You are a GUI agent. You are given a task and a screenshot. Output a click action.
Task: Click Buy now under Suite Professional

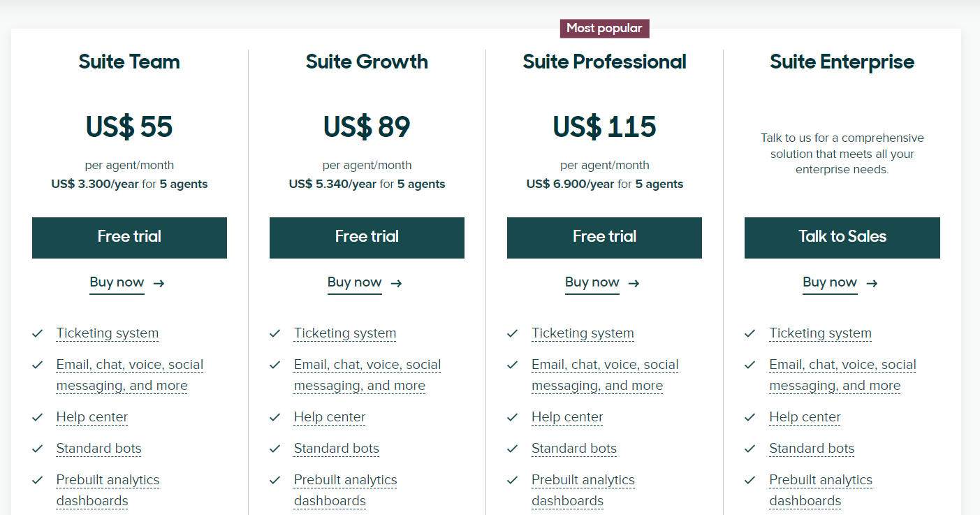tap(592, 282)
